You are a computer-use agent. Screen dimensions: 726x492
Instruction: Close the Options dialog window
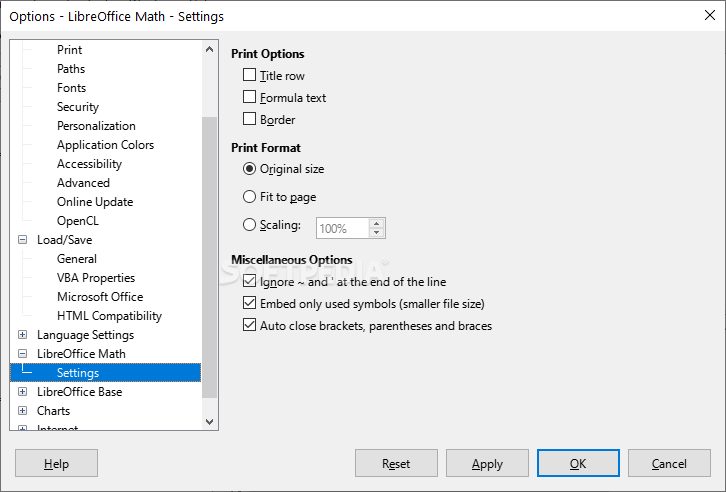click(x=709, y=15)
